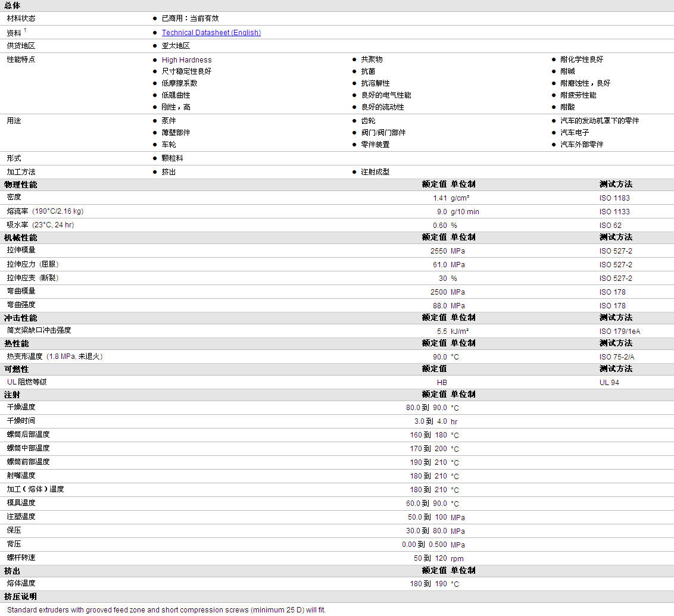
Task: Click the '总体' section header
Action: pos(12,5)
